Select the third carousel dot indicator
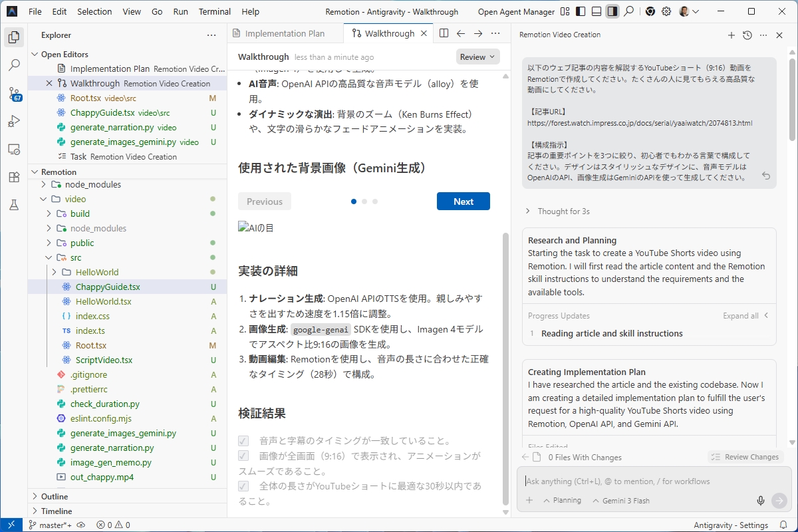Viewport: 798px width, 532px height. click(x=375, y=201)
